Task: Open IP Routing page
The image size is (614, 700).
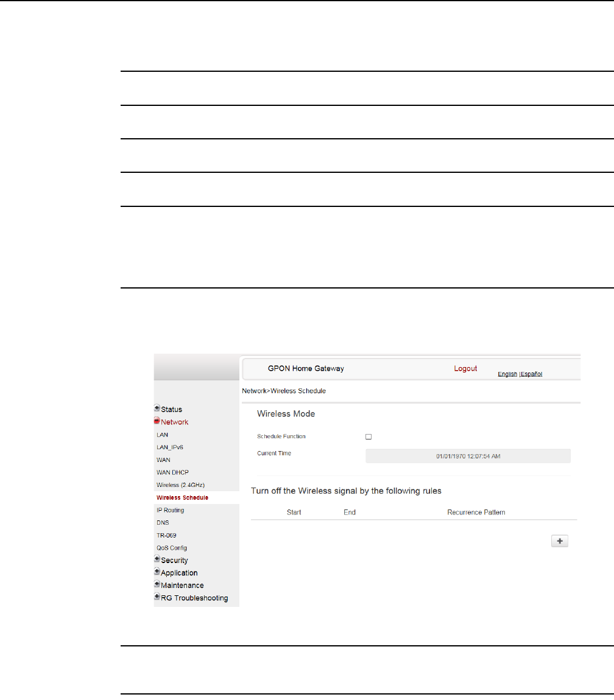Action: click(x=171, y=510)
